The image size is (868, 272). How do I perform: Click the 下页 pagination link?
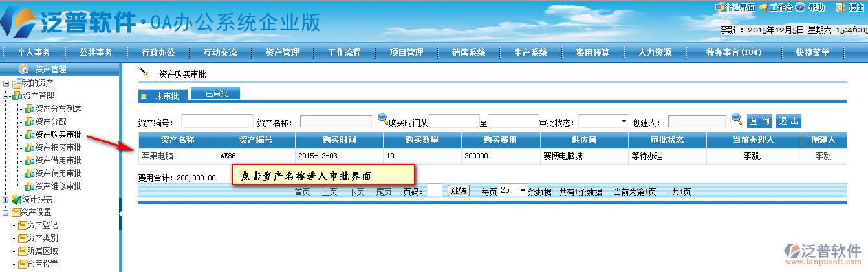(356, 192)
